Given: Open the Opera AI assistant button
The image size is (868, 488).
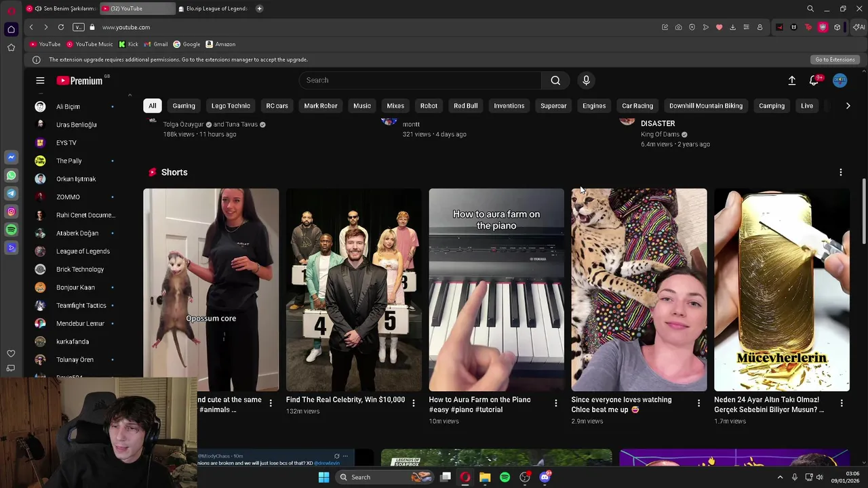Looking at the screenshot, I should (859, 27).
